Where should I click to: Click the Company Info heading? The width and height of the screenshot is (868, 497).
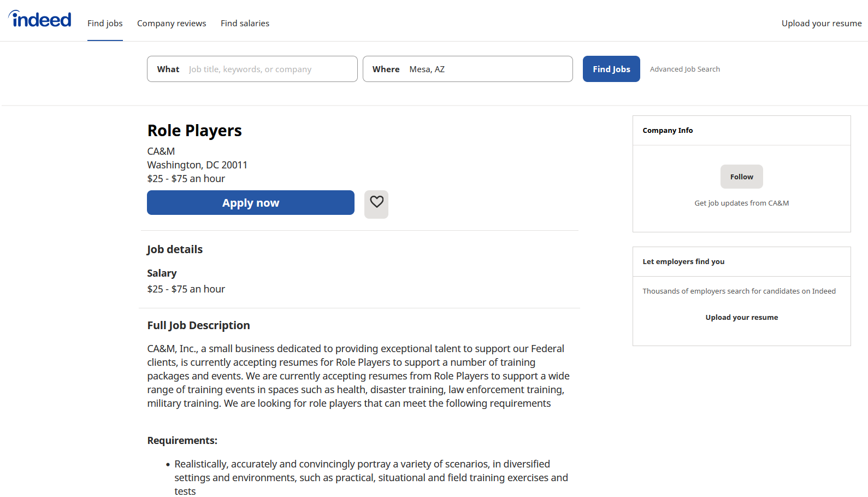[668, 131]
